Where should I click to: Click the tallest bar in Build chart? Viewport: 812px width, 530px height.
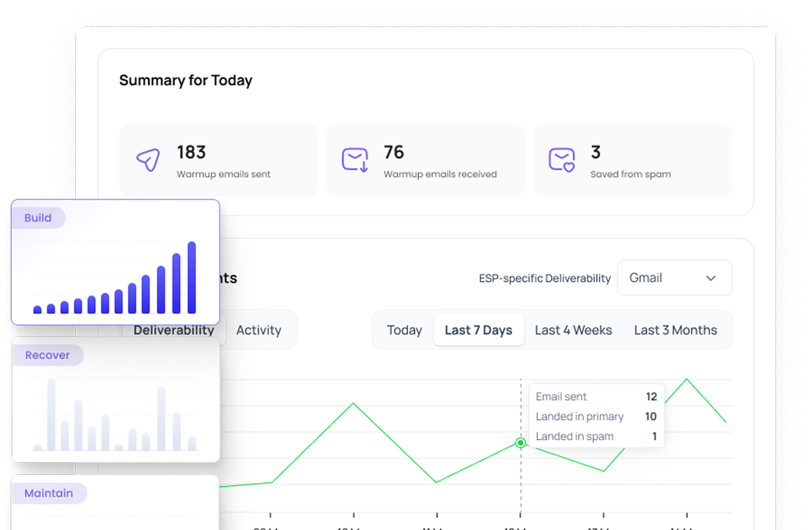(x=191, y=277)
